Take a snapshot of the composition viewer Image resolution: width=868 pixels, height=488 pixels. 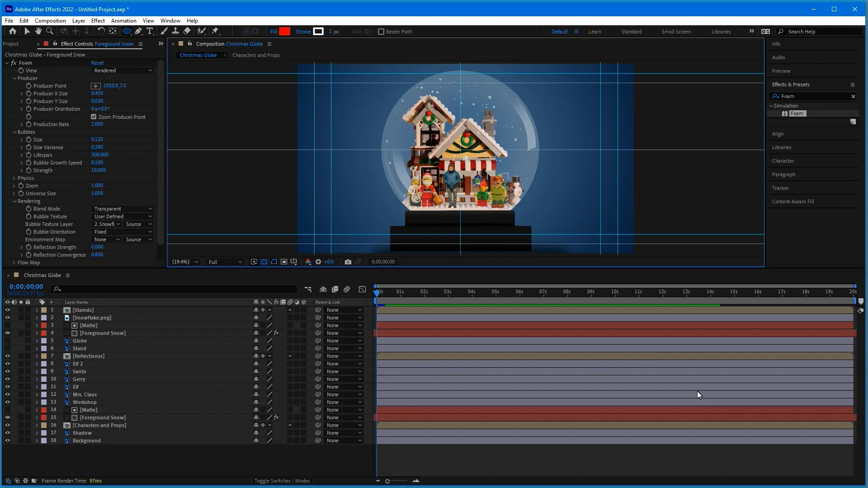click(348, 262)
